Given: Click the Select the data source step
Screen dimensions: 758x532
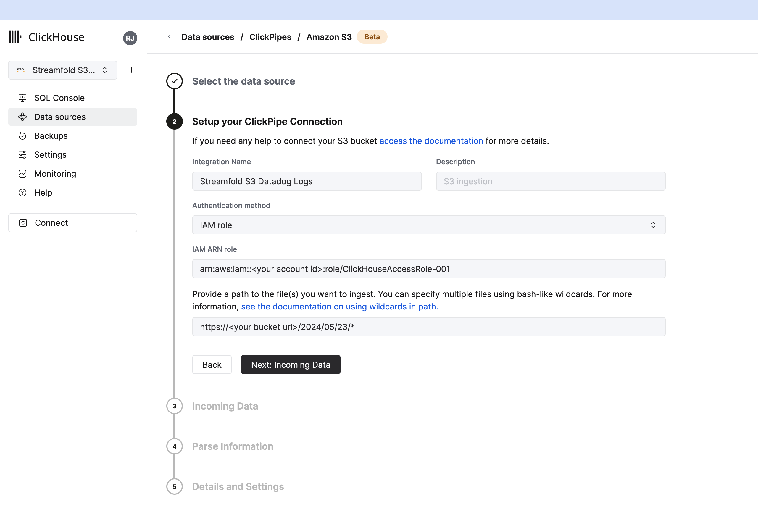Looking at the screenshot, I should tap(244, 81).
